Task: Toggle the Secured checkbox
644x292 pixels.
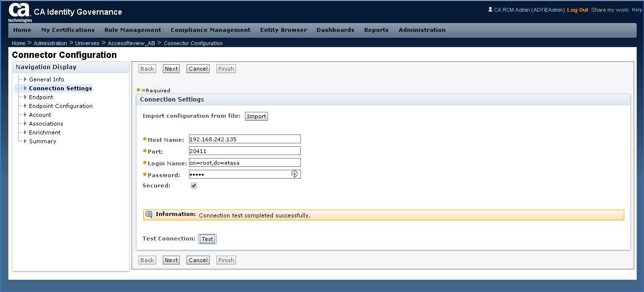Action: tap(194, 186)
